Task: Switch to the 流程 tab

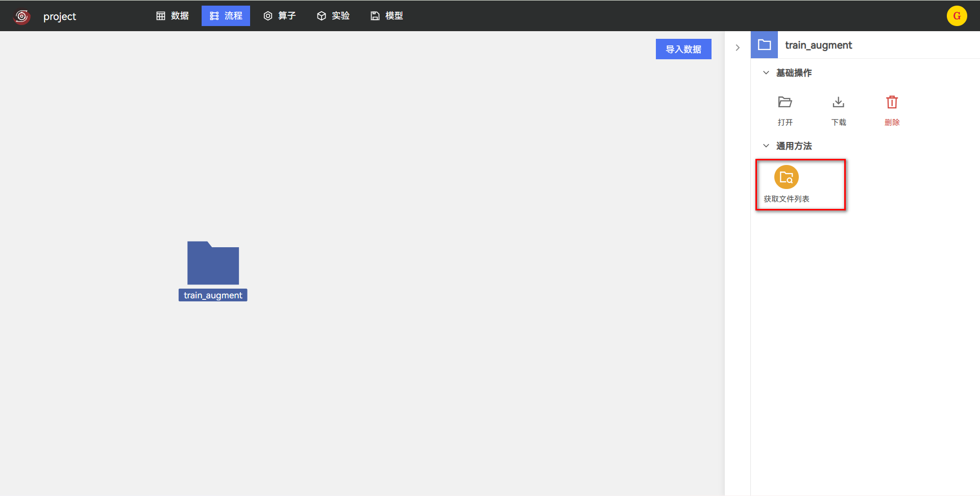Action: tap(226, 16)
